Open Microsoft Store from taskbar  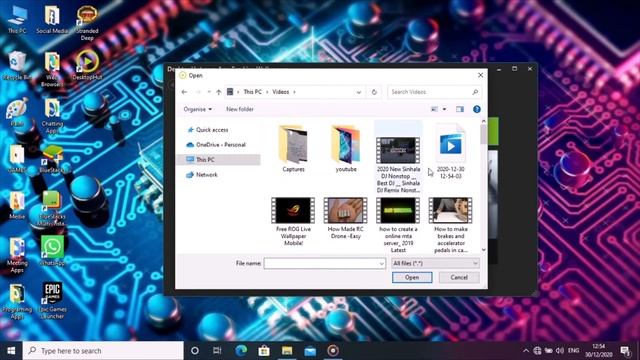[264, 351]
